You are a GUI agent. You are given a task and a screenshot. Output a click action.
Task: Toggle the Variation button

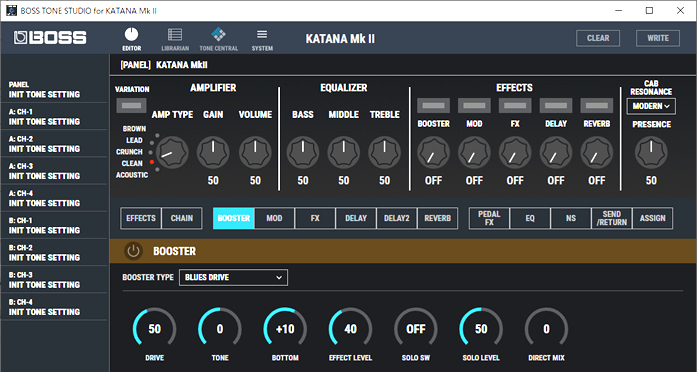pos(132,105)
